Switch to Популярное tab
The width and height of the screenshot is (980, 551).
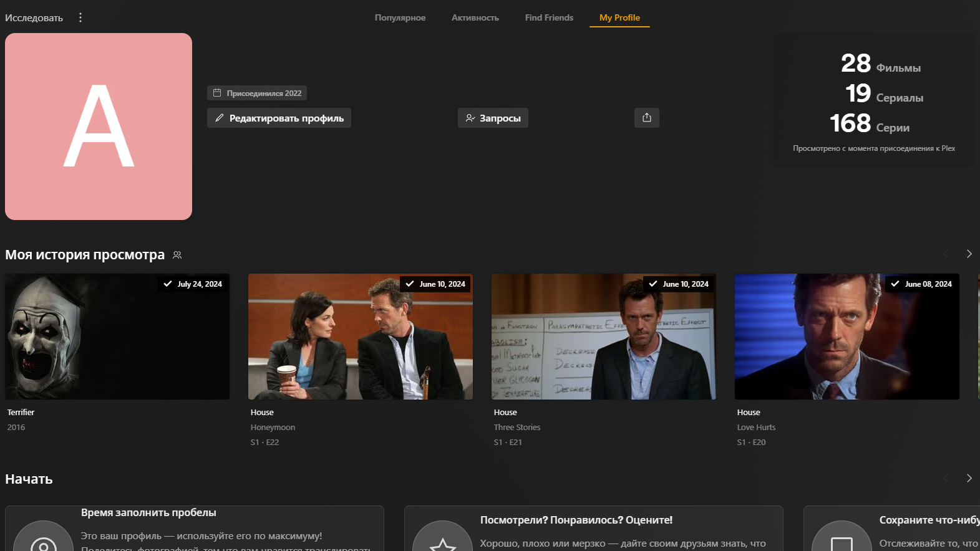tap(400, 17)
